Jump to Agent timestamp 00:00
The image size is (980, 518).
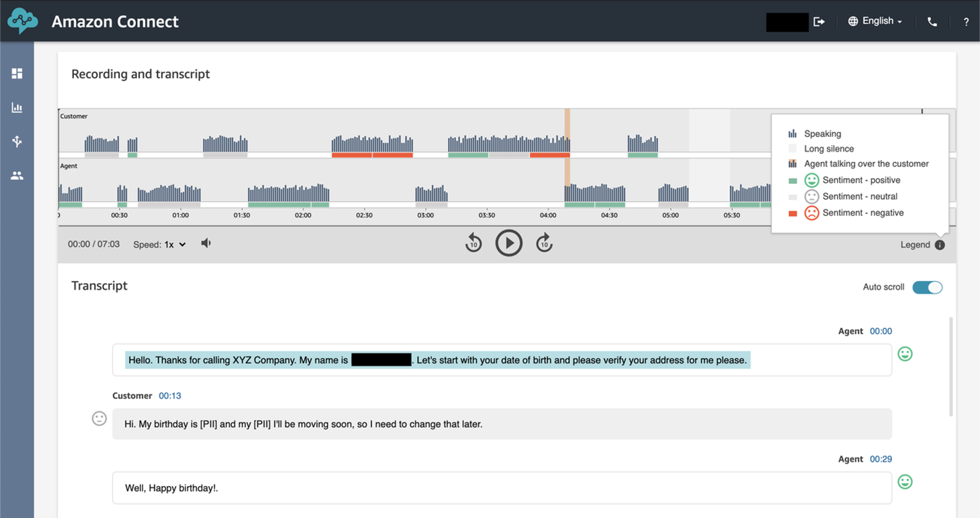881,331
